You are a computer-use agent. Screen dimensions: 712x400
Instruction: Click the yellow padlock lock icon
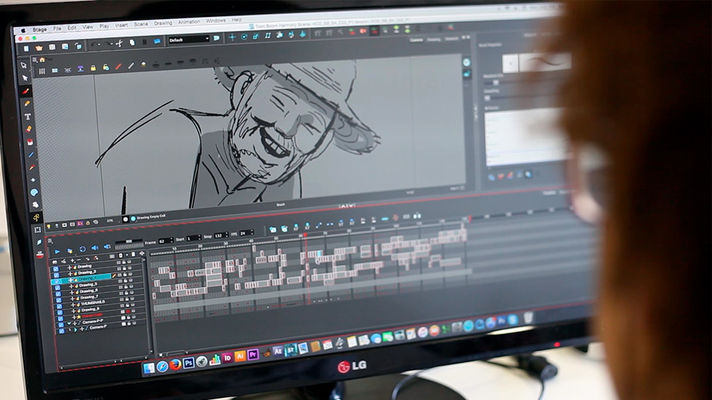tap(93, 68)
